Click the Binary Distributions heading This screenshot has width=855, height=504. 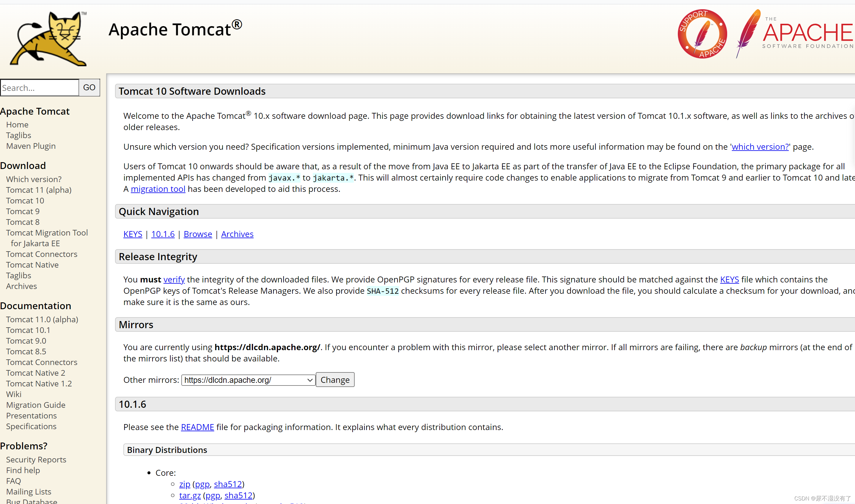tap(167, 450)
